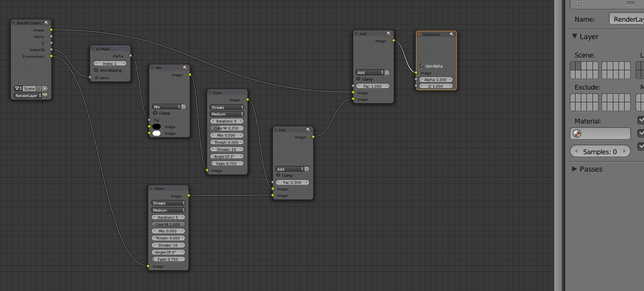Viewport: 644px width, 291px height.
Task: Click the Mix: 0.500 slider
Action: [227, 135]
